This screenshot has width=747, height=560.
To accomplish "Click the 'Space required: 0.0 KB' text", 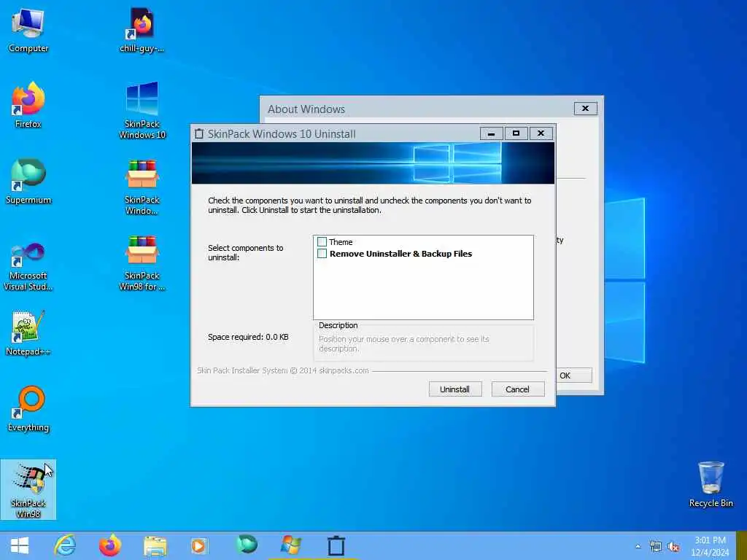I will click(248, 337).
